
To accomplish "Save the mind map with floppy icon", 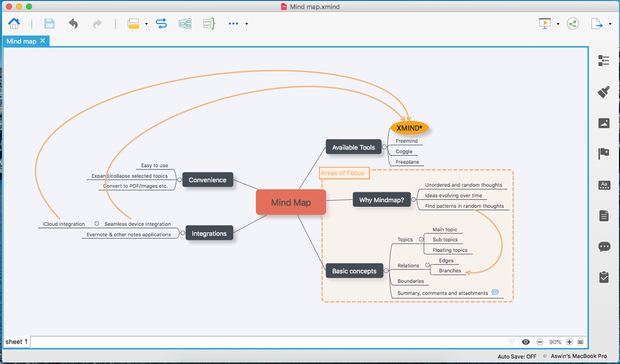I will pos(49,24).
